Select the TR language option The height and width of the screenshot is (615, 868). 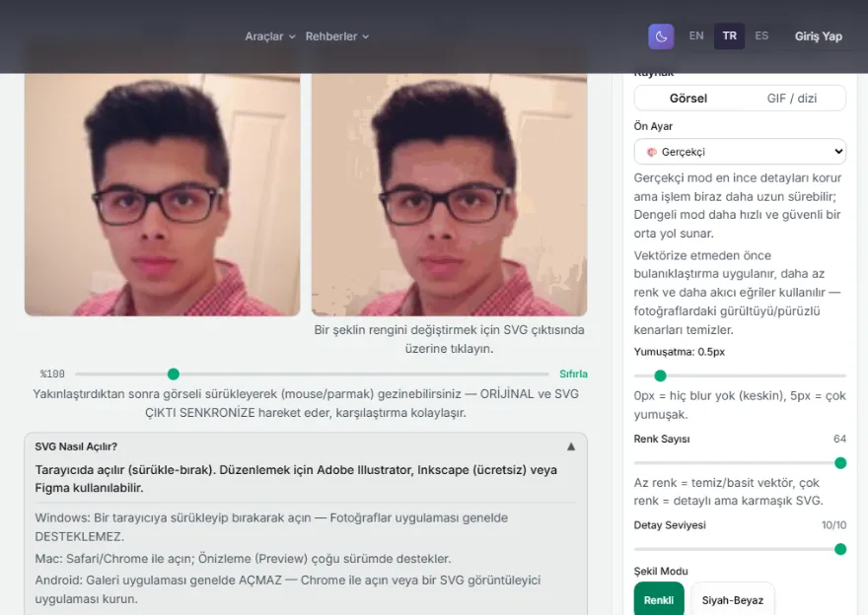point(730,35)
